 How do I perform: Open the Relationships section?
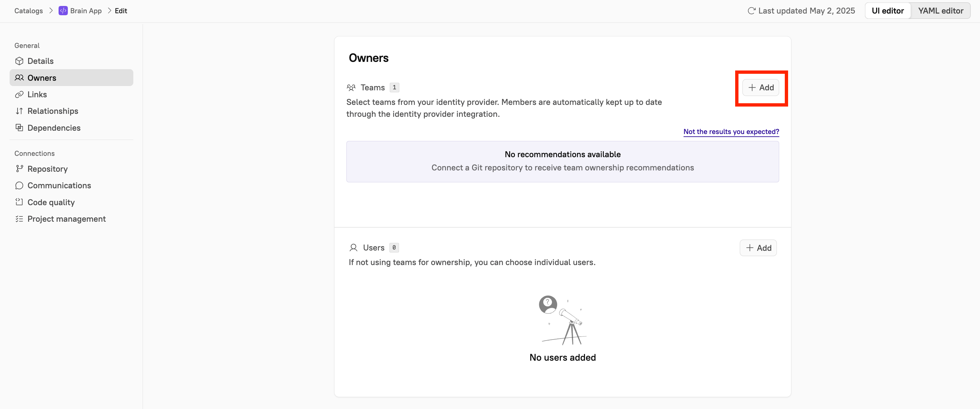point(71,111)
